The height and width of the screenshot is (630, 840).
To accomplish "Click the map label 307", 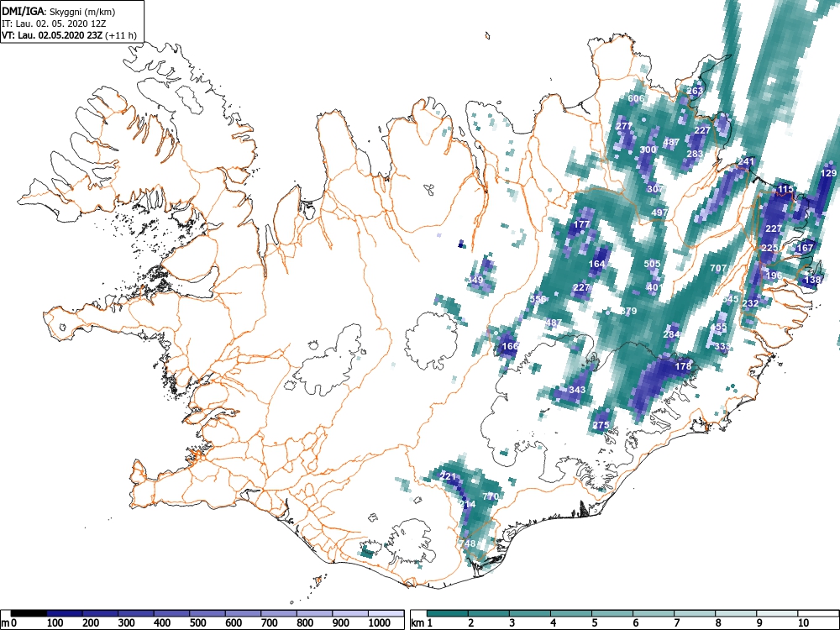I will [x=654, y=188].
